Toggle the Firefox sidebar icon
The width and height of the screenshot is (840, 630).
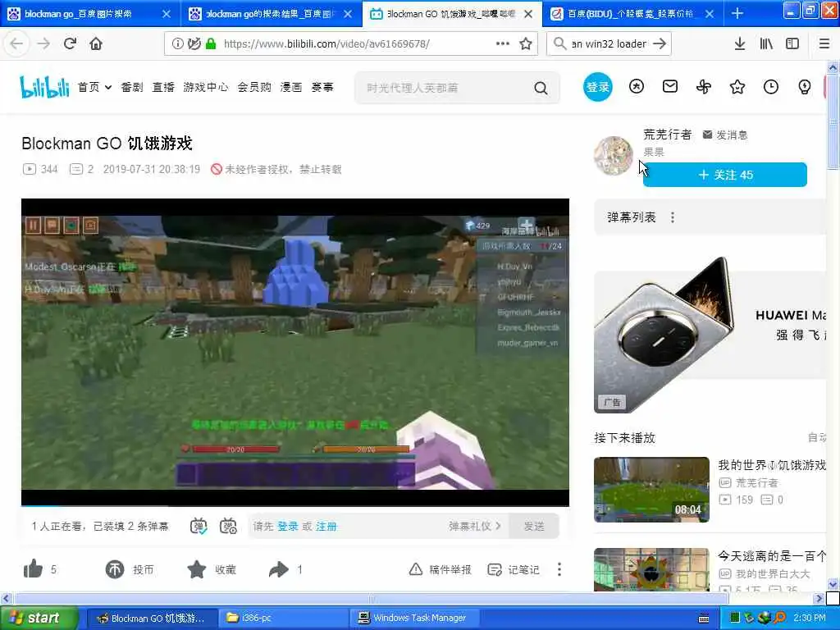coord(792,43)
